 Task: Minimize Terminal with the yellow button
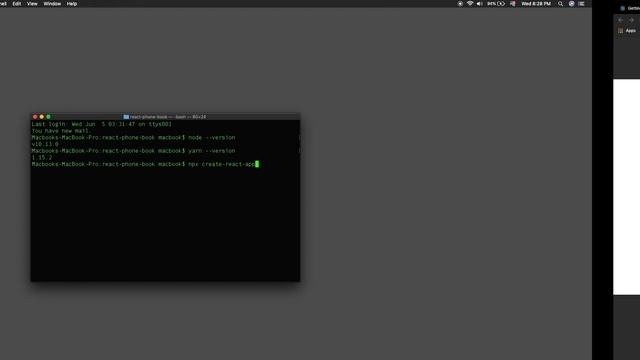[42, 117]
